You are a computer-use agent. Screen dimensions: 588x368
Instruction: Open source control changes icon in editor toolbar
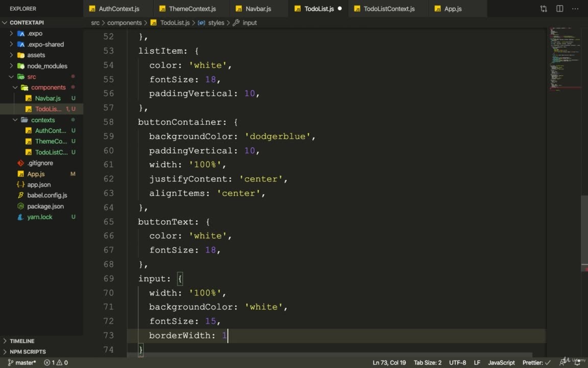(544, 9)
